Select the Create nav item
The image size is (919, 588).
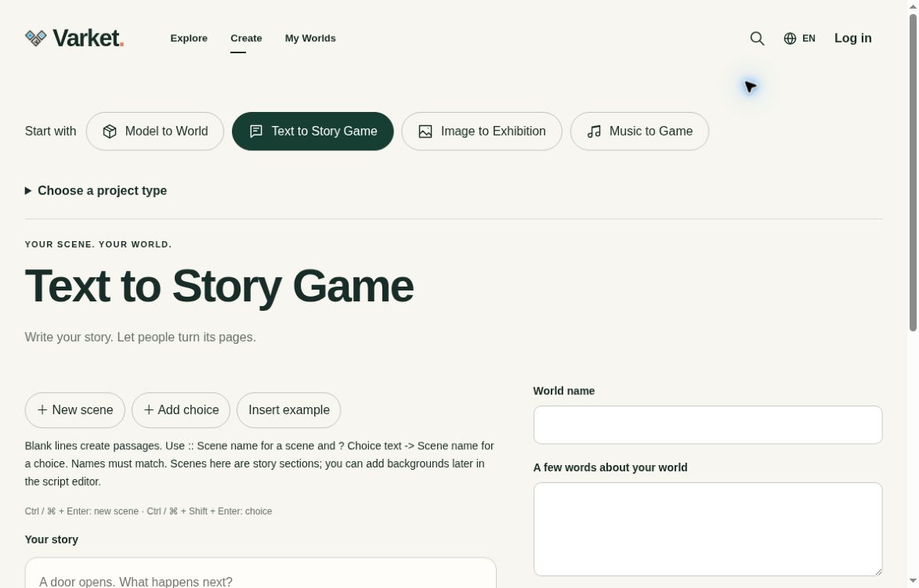coord(246,38)
